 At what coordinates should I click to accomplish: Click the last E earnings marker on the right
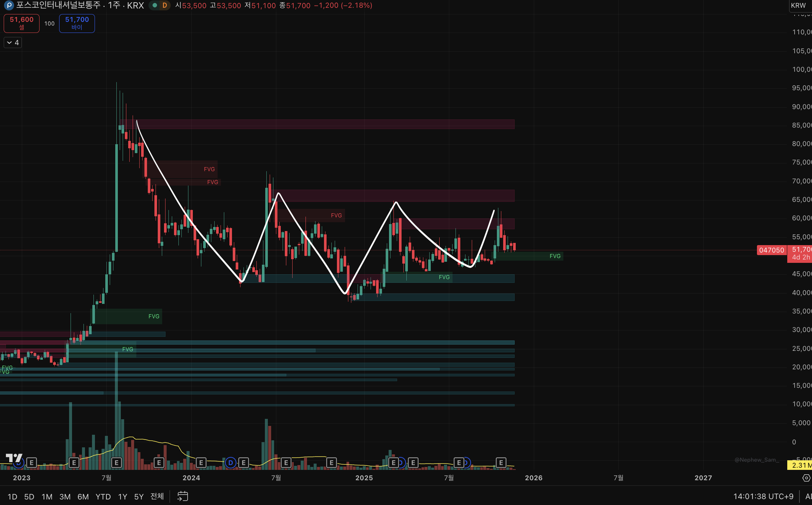click(501, 462)
